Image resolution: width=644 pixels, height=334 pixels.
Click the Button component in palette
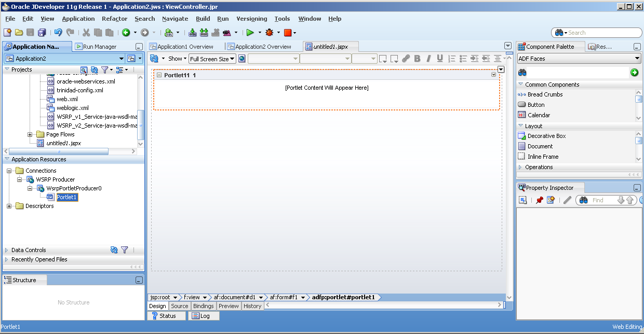point(536,105)
